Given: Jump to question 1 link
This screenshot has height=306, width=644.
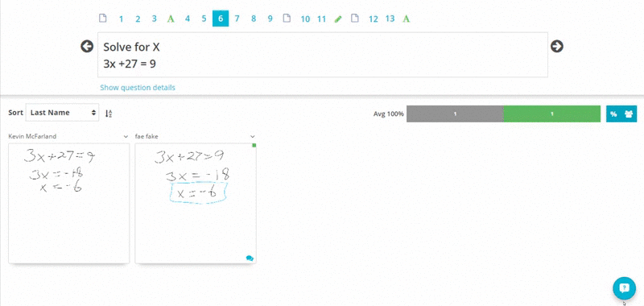Looking at the screenshot, I should click(x=122, y=19).
